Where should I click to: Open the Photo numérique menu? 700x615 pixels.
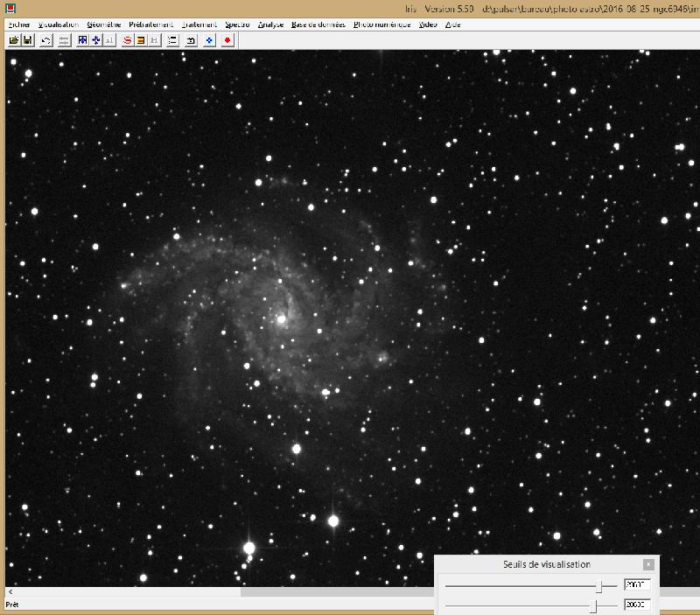[381, 24]
